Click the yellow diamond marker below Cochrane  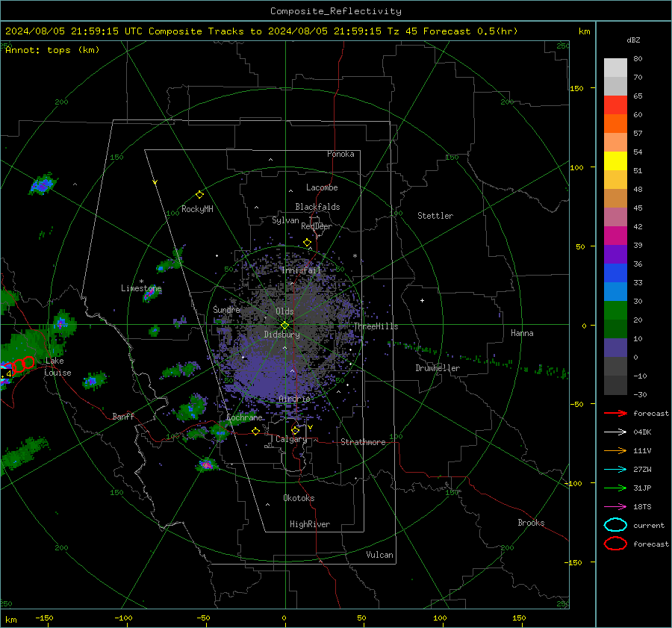(256, 432)
